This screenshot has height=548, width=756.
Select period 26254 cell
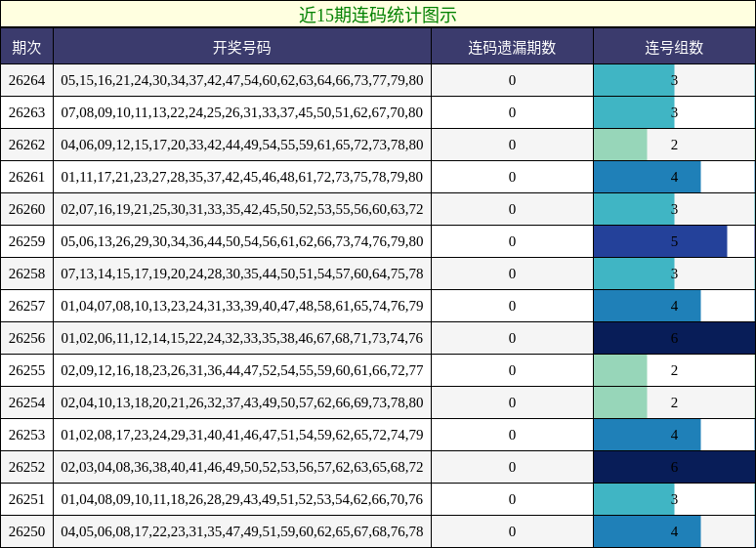(x=26, y=402)
